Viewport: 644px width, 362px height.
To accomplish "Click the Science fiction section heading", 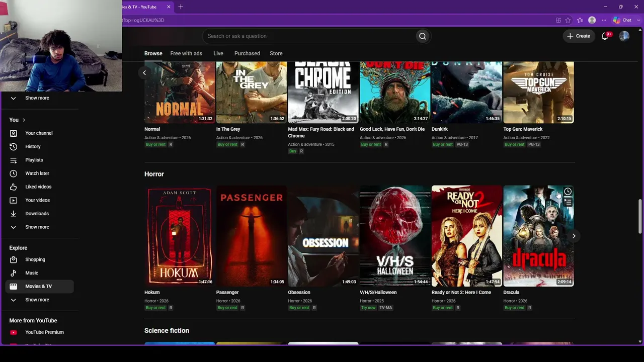I will tap(167, 331).
